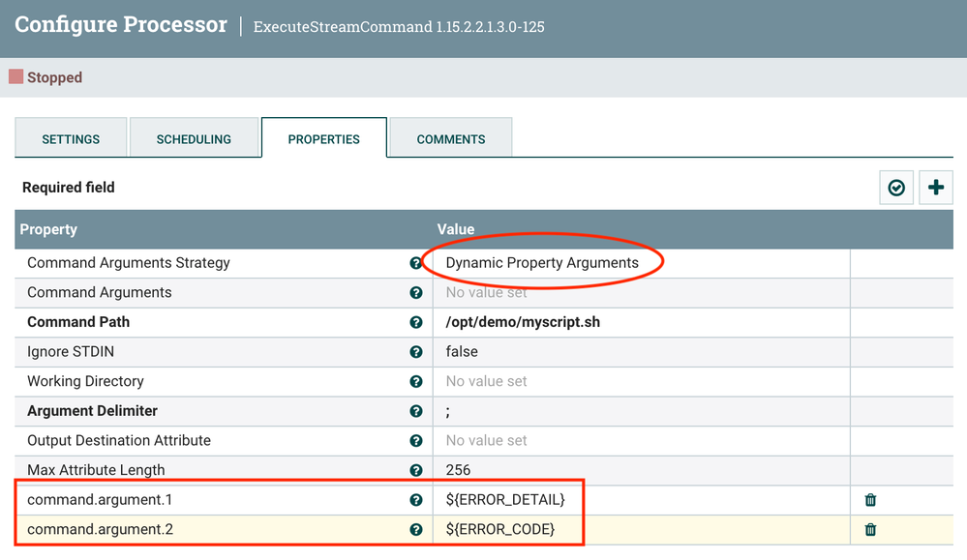Delete the command.argument.1 property

click(870, 500)
